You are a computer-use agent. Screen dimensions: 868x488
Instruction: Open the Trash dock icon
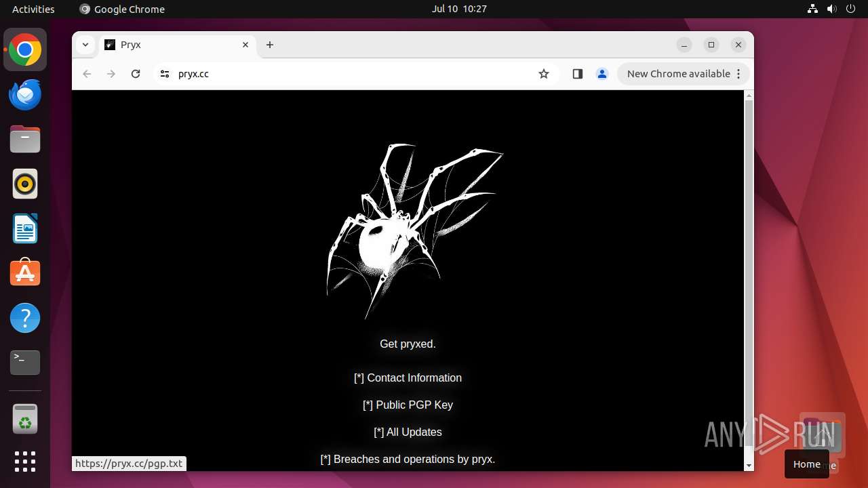(x=25, y=419)
